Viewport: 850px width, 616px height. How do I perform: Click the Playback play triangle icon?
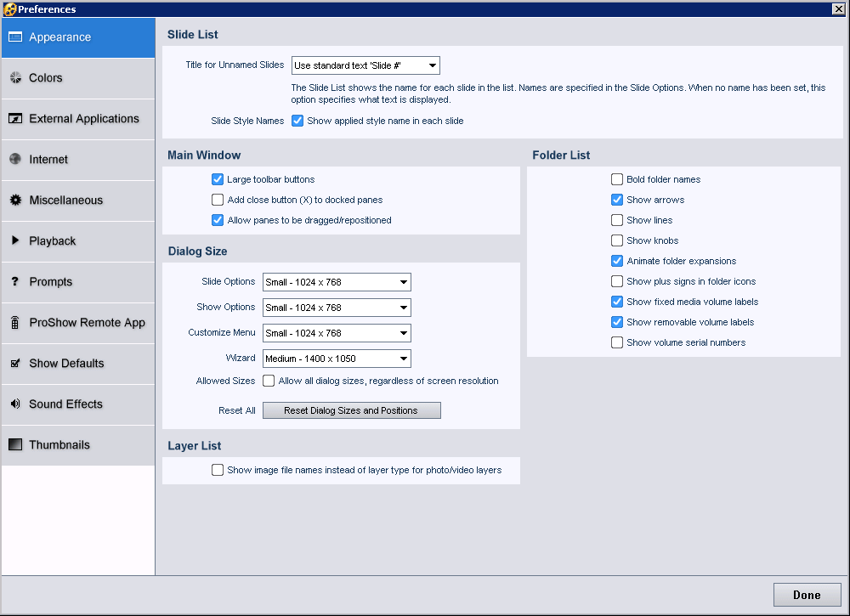click(15, 241)
